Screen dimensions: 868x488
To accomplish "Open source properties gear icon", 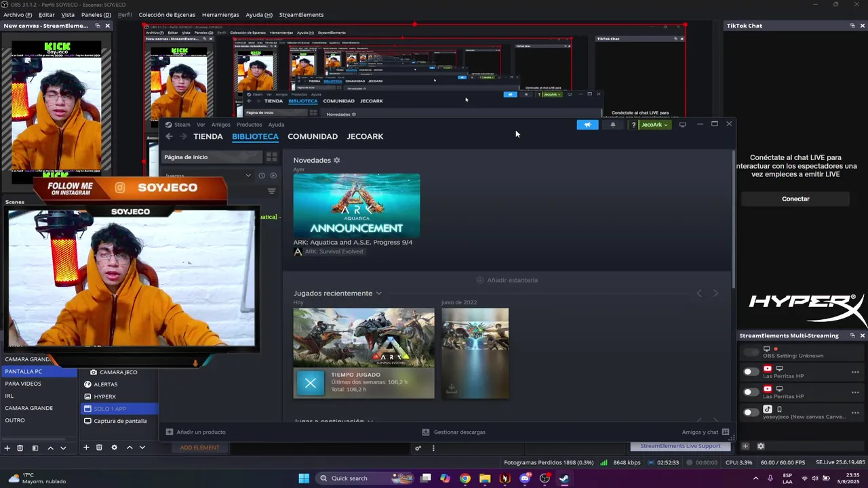I will click(x=114, y=447).
